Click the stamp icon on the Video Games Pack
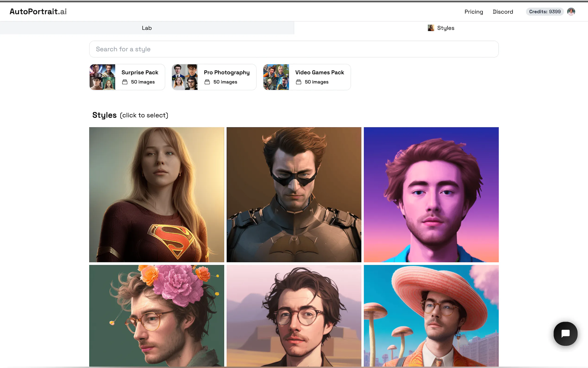 [x=298, y=82]
